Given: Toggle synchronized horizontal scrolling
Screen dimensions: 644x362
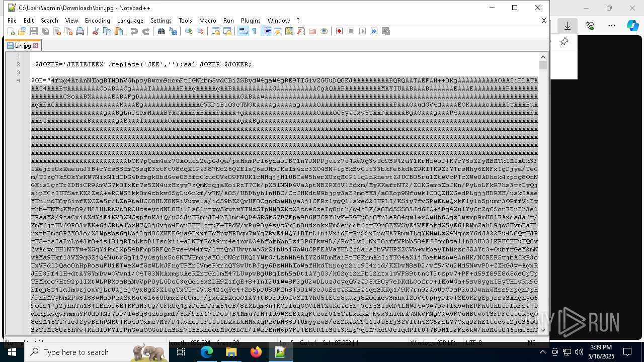Looking at the screenshot, I should tap(227, 31).
